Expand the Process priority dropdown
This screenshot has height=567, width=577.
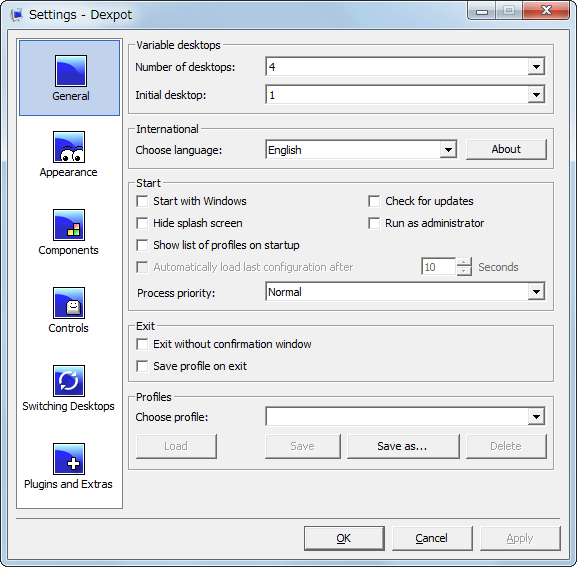point(536,292)
